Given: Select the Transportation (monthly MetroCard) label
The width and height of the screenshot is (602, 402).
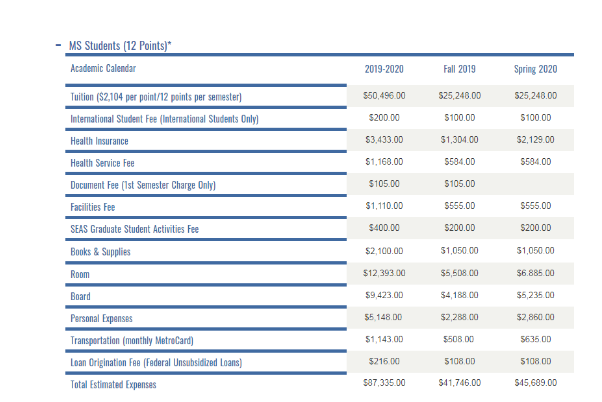Looking at the screenshot, I should click(x=132, y=341).
